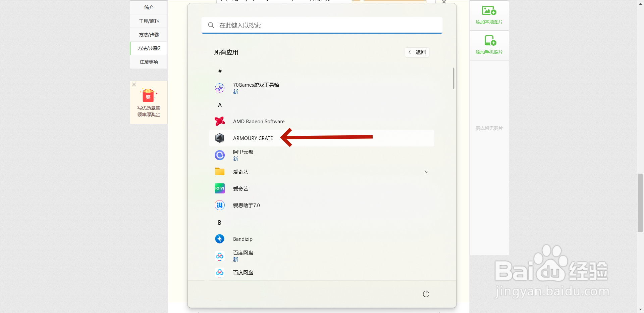Close the reward ad with X
Image resolution: width=644 pixels, height=313 pixels.
[134, 85]
